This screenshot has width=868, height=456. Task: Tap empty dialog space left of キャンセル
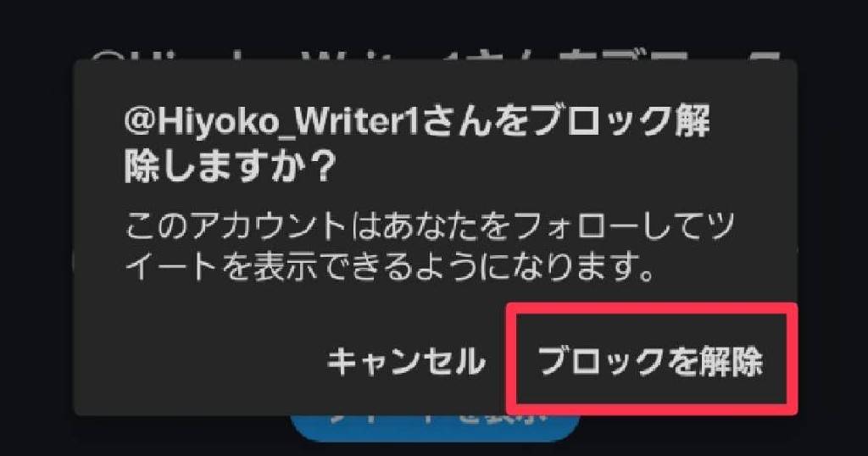[199, 363]
